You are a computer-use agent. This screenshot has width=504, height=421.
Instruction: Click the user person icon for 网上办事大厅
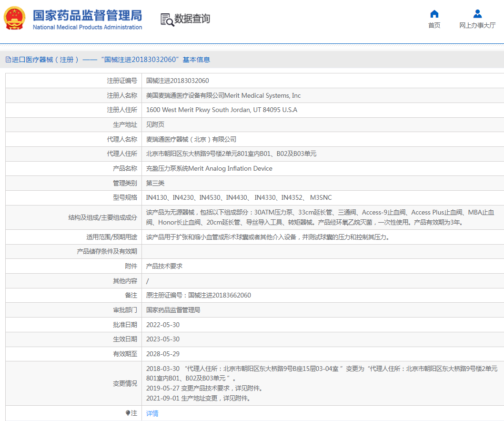click(477, 14)
